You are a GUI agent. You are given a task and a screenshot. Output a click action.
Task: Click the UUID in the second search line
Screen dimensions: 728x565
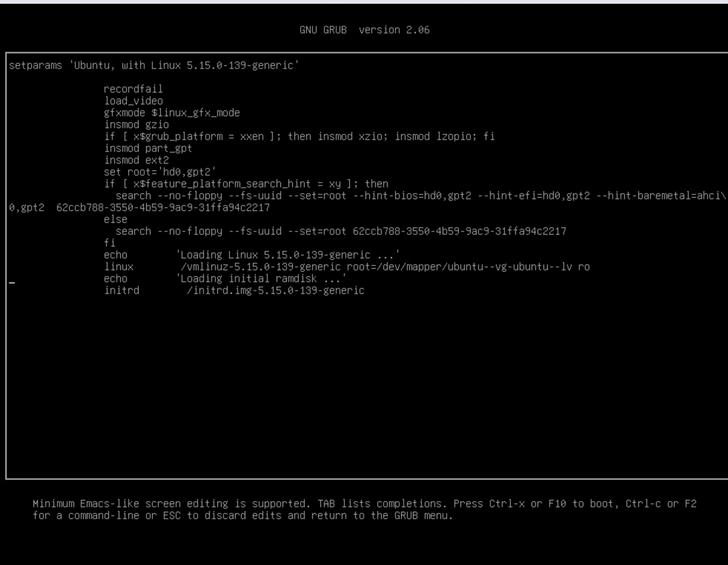point(459,231)
